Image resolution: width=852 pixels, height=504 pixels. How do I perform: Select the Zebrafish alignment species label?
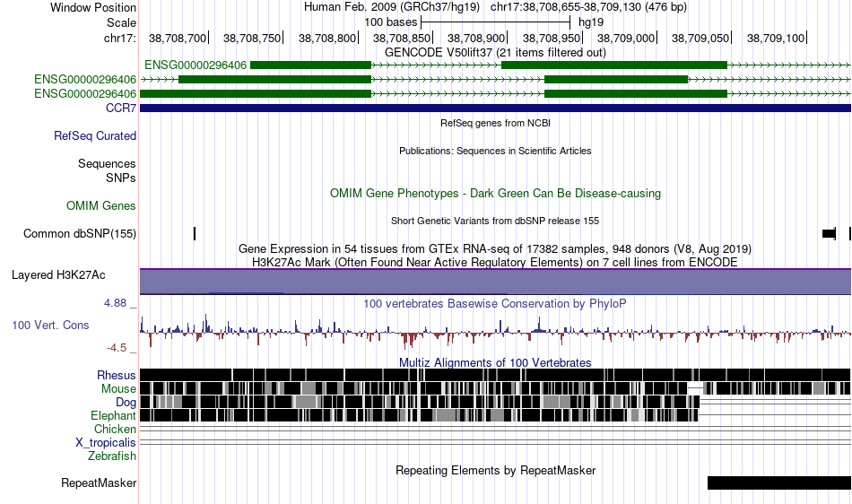112,456
